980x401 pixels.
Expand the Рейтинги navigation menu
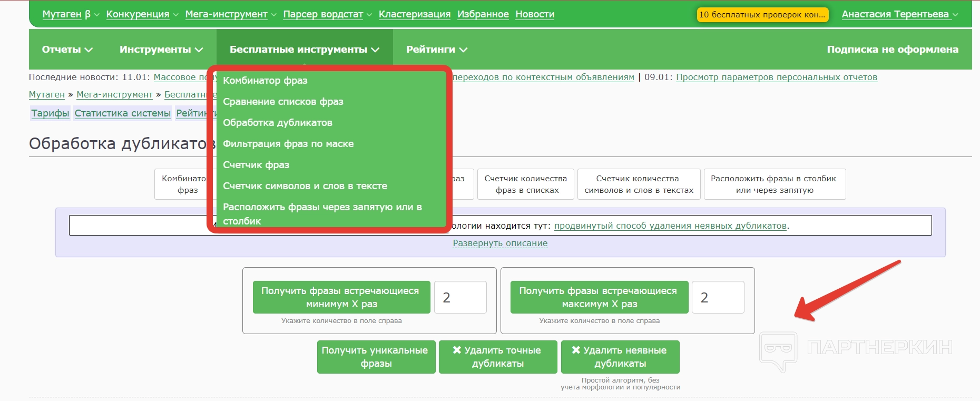pyautogui.click(x=437, y=50)
